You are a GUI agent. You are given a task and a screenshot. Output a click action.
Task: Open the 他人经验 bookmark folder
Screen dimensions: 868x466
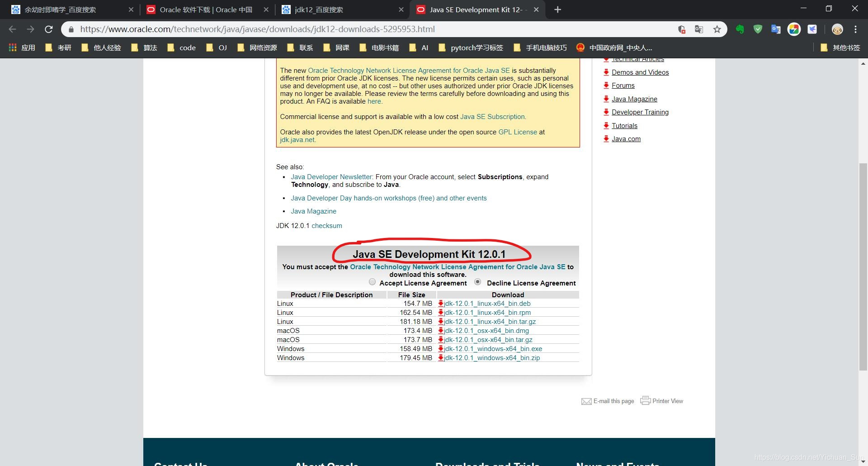101,48
